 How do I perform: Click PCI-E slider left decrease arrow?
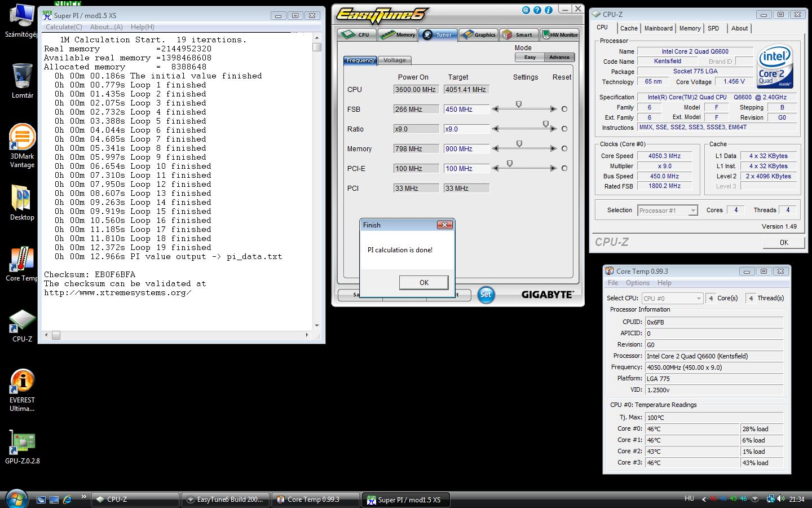tap(495, 168)
